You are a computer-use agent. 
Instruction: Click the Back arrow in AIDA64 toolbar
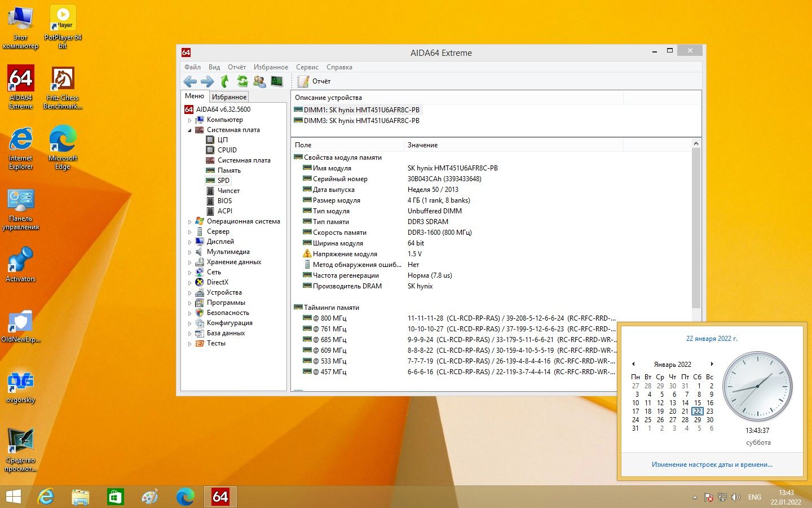190,81
